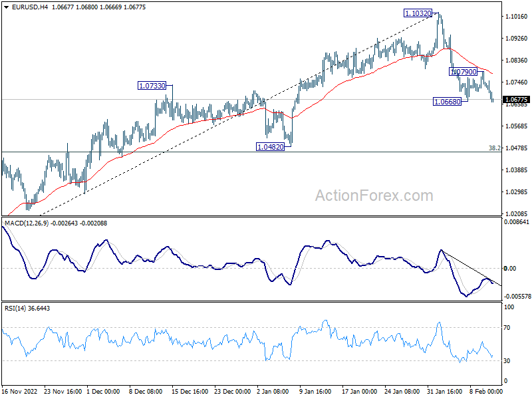Select the 1.04820 price label
Screen dimensions: 532x399
tap(271, 147)
